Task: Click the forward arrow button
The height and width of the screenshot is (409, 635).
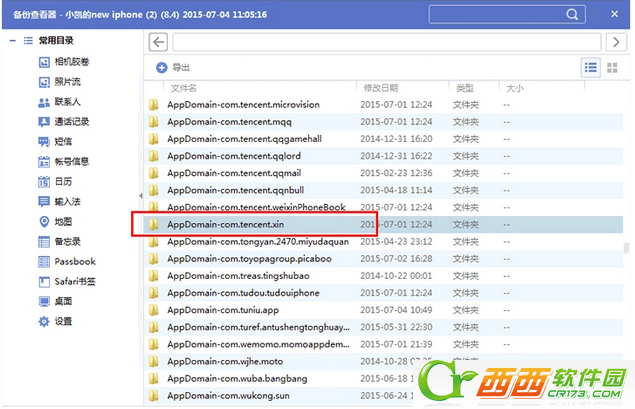Action: [616, 42]
